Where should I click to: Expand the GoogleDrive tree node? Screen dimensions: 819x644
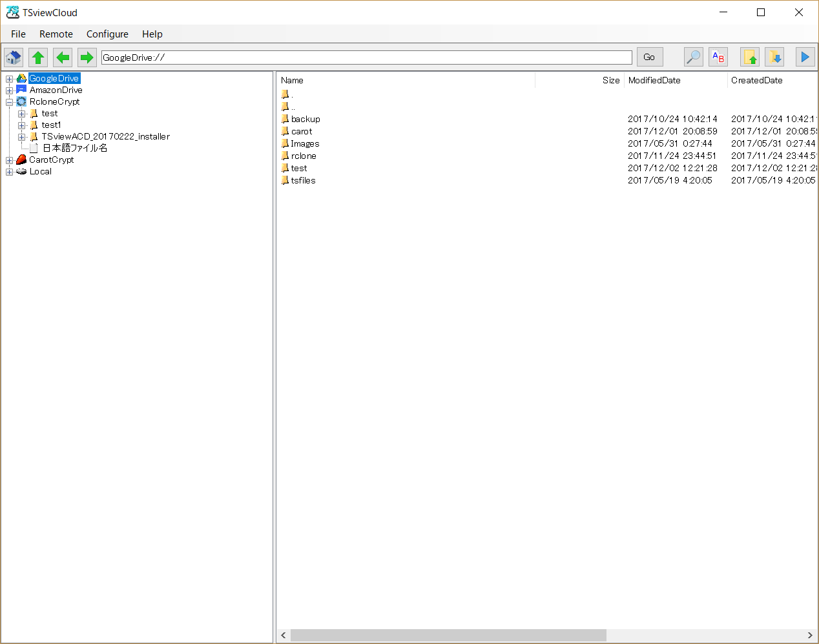tap(10, 79)
